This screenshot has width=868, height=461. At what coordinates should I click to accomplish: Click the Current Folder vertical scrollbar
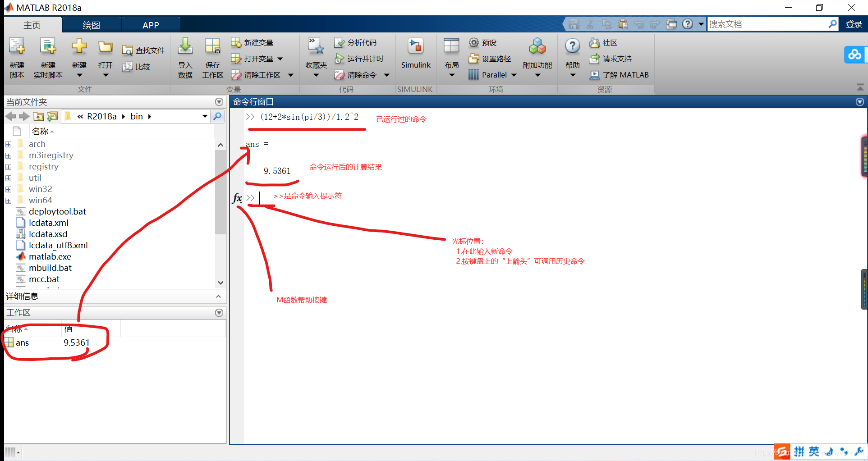(x=220, y=192)
